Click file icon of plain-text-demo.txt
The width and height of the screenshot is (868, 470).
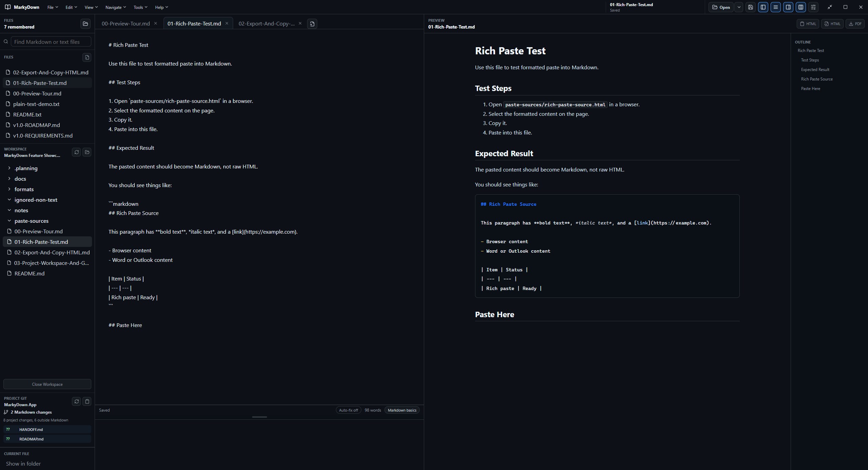point(8,104)
